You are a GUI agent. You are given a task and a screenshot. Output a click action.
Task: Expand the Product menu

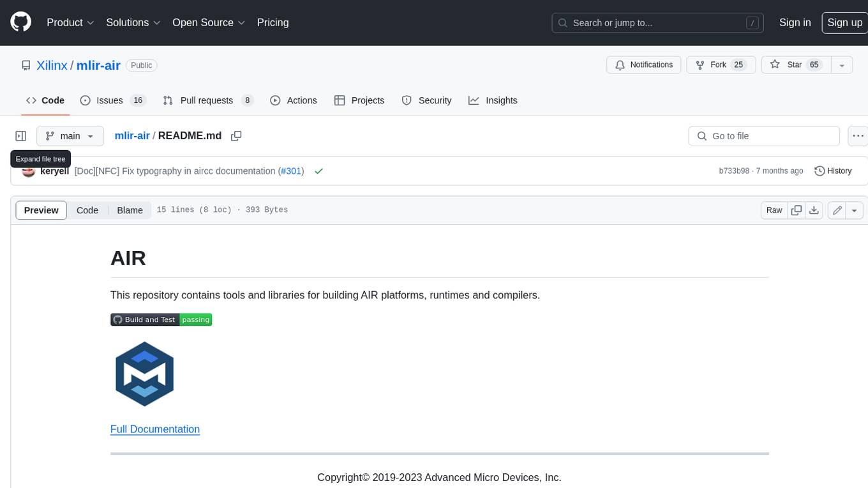[x=70, y=22]
